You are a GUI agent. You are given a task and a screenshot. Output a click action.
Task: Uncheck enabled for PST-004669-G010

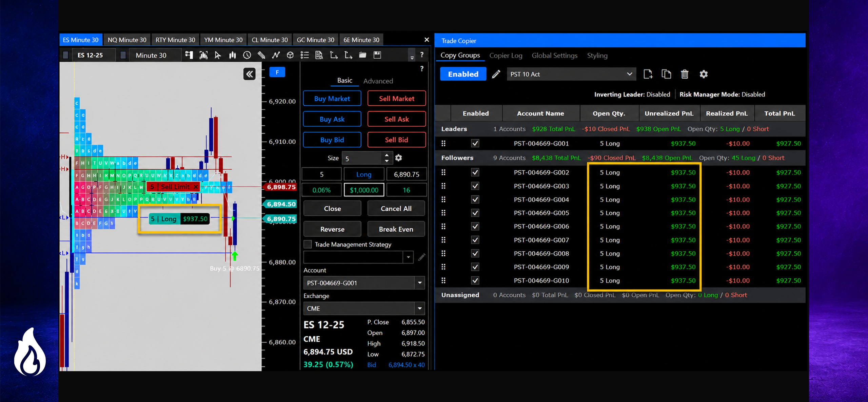(475, 280)
